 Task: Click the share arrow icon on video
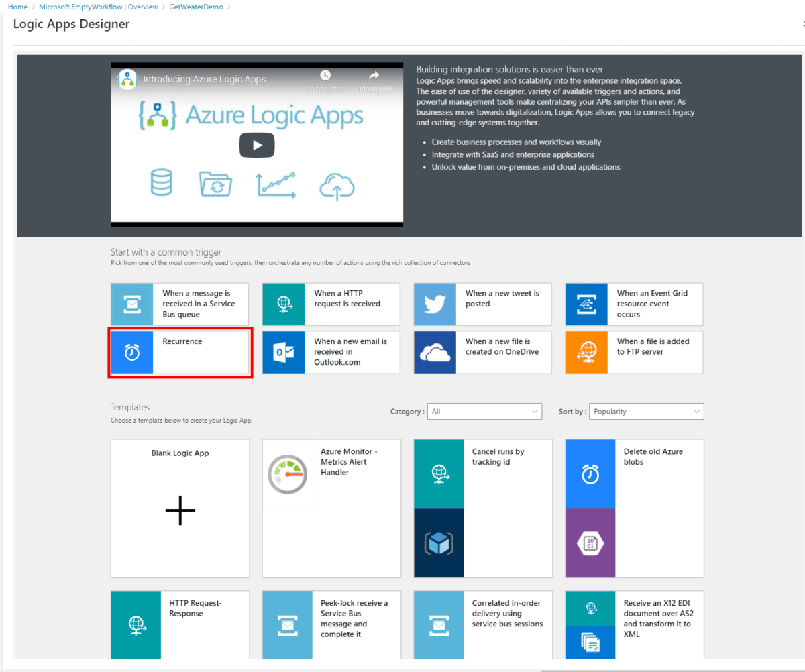coord(374,75)
